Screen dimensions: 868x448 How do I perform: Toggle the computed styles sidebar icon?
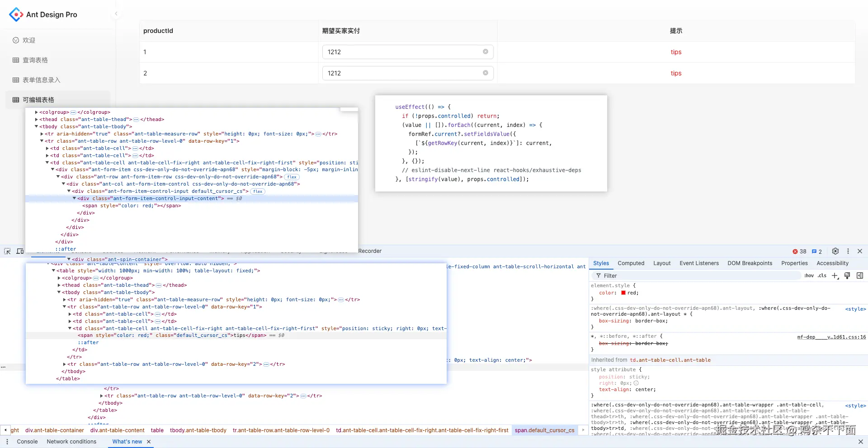(x=860, y=275)
